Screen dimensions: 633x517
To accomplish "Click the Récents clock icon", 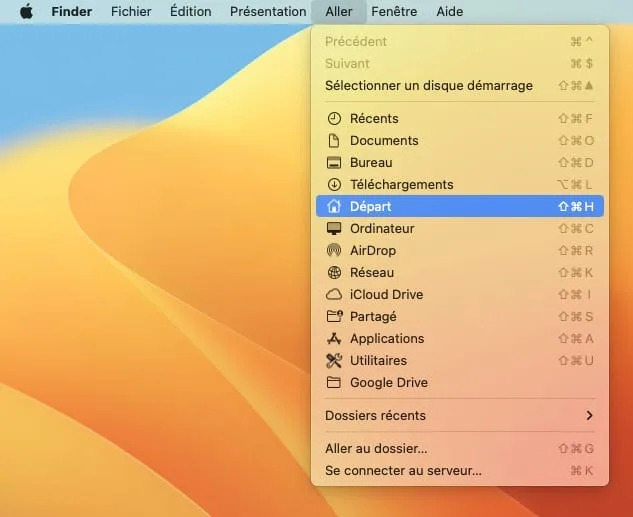I will (x=334, y=119).
